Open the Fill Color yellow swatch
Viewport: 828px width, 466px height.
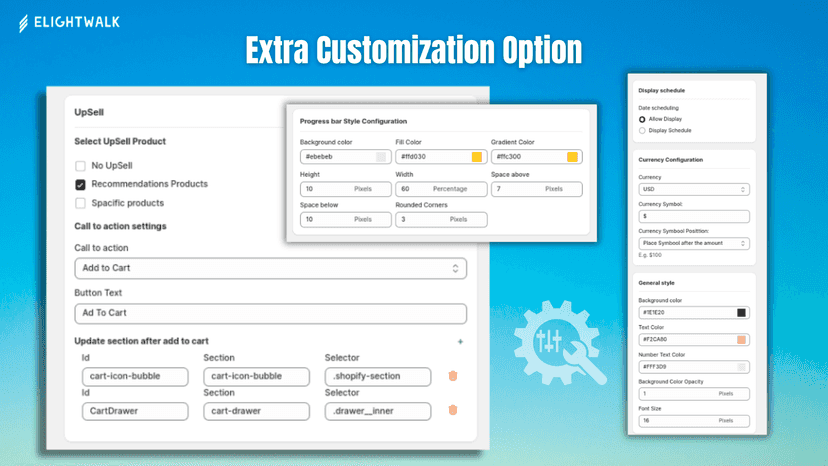[476, 157]
